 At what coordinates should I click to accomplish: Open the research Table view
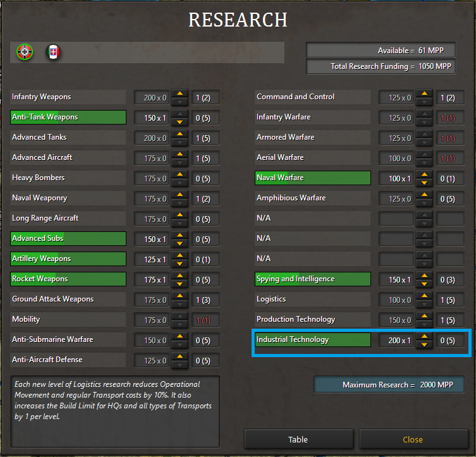click(299, 439)
